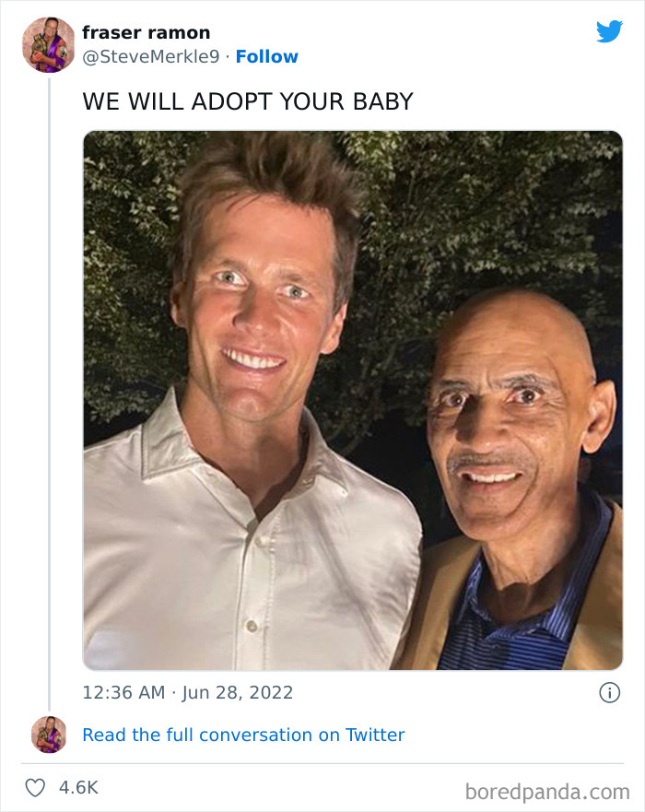Click the small avatar beside the conversation link
The width and height of the screenshot is (645, 812).
coord(49,735)
